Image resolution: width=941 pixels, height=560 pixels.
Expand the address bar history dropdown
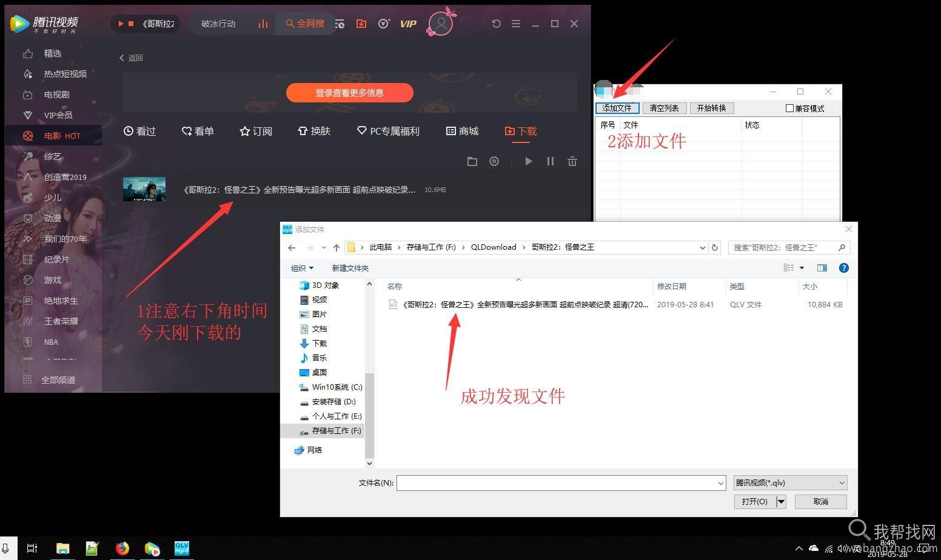(702, 247)
